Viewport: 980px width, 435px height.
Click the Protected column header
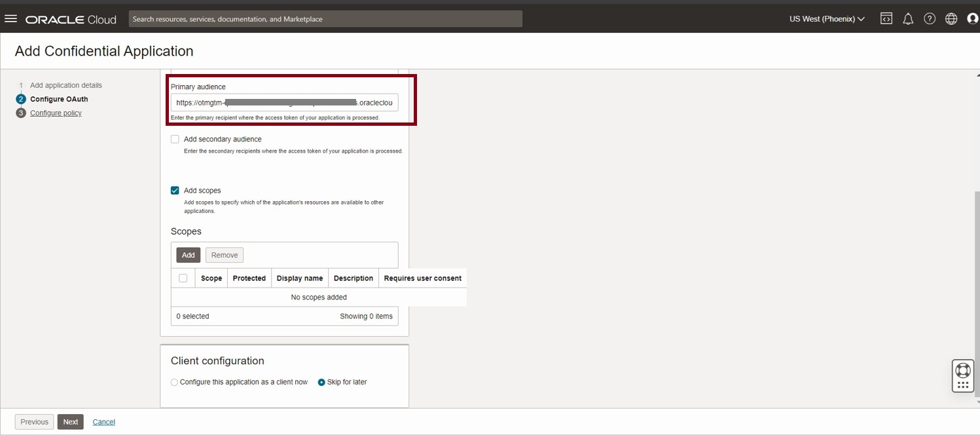click(x=249, y=278)
